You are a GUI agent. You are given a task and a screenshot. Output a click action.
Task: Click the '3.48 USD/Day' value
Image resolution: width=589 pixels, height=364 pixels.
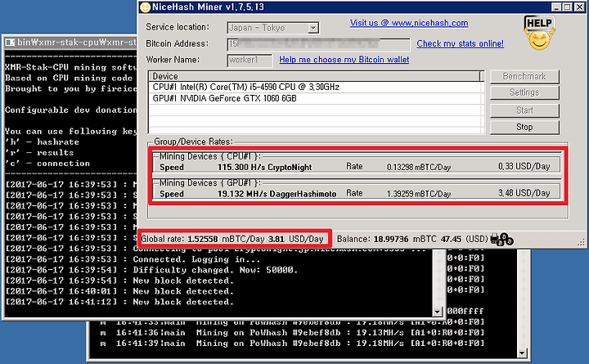524,193
